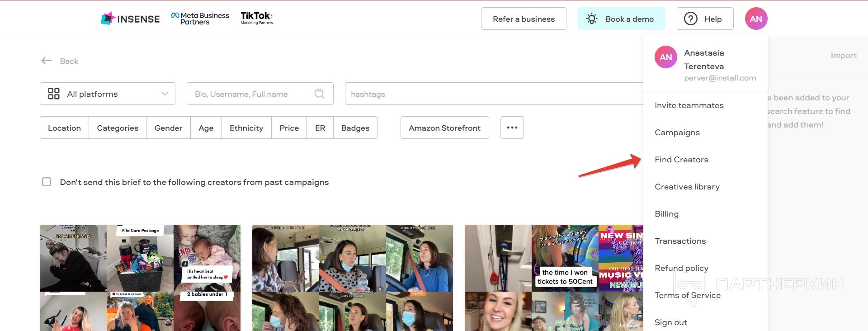The image size is (868, 331).
Task: Tick the don't send brief checkbox
Action: coord(47,182)
